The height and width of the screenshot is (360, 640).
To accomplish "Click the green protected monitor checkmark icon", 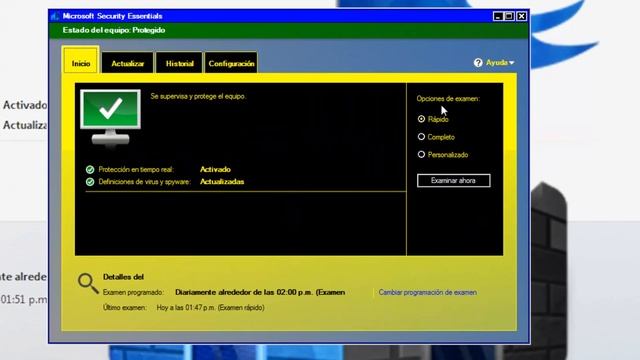I will tap(111, 117).
